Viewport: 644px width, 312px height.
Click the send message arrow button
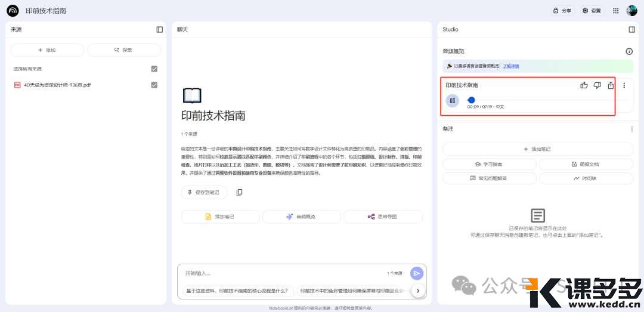[417, 273]
